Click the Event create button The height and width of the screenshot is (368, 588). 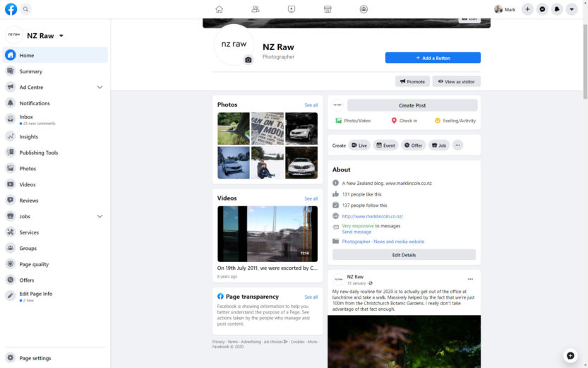click(385, 146)
